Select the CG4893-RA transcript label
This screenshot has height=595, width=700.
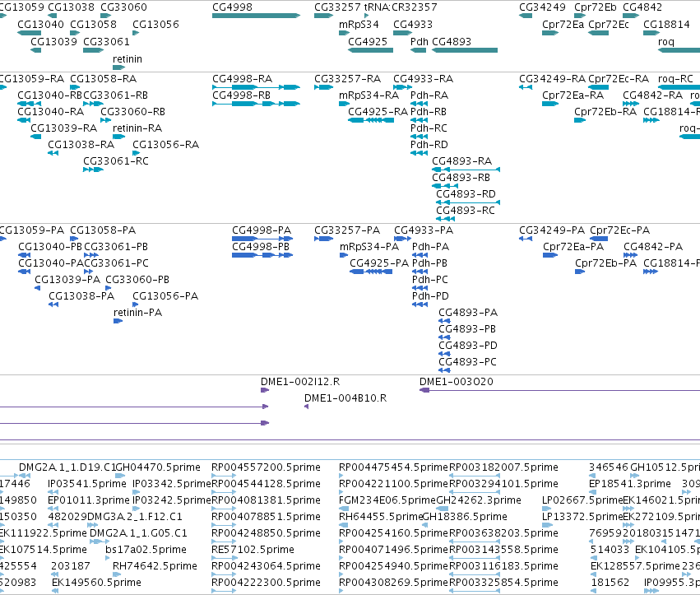coord(461,161)
